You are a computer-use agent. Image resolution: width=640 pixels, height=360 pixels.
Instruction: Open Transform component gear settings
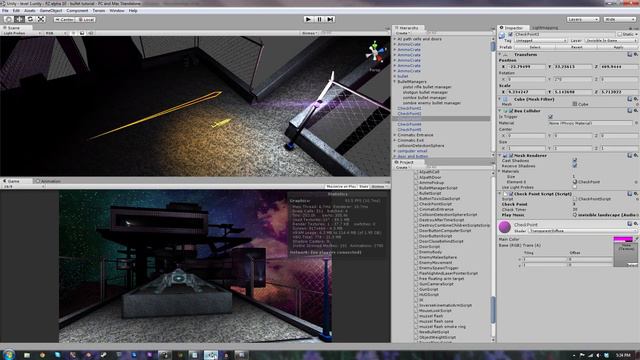point(636,54)
